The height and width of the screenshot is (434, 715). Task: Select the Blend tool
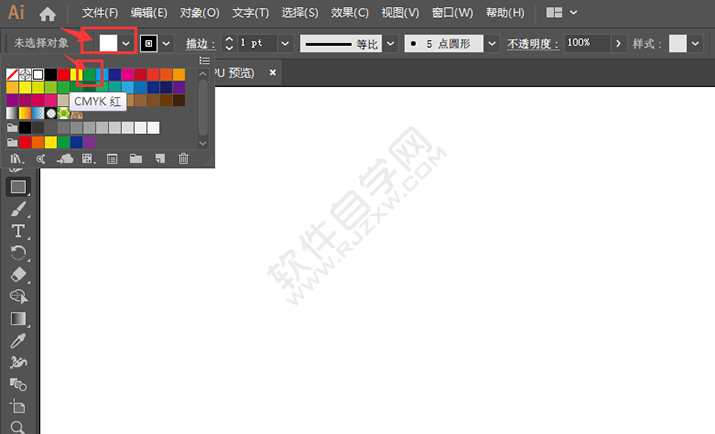tap(18, 384)
